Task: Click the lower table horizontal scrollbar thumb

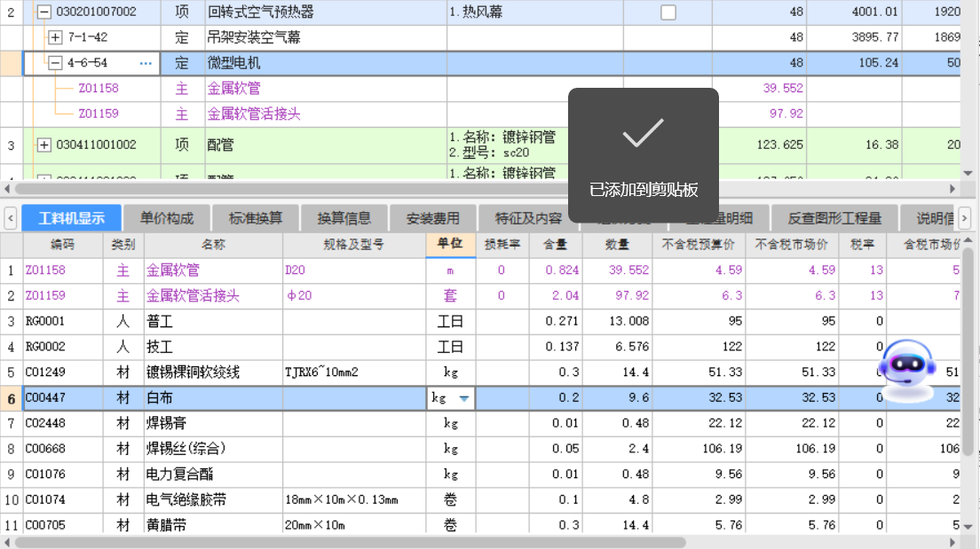Action: 350,542
